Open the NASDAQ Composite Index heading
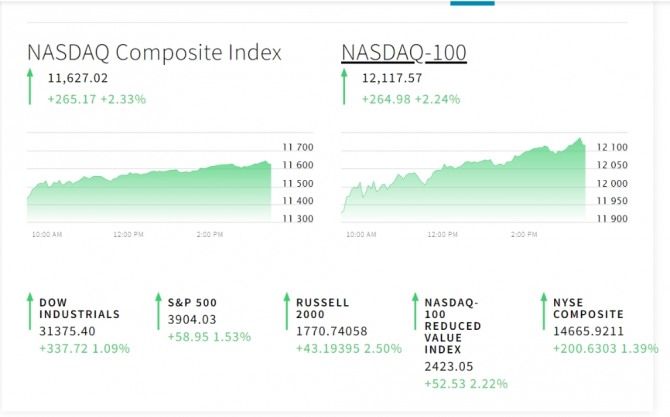 pyautogui.click(x=154, y=53)
